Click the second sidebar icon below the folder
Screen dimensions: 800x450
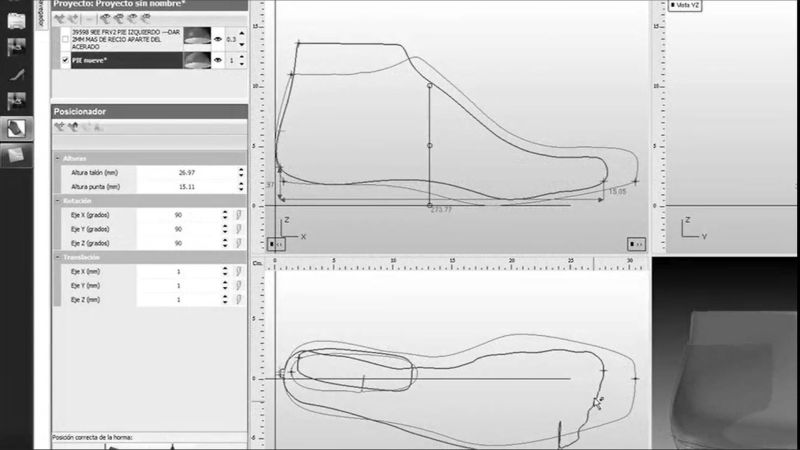pyautogui.click(x=16, y=47)
